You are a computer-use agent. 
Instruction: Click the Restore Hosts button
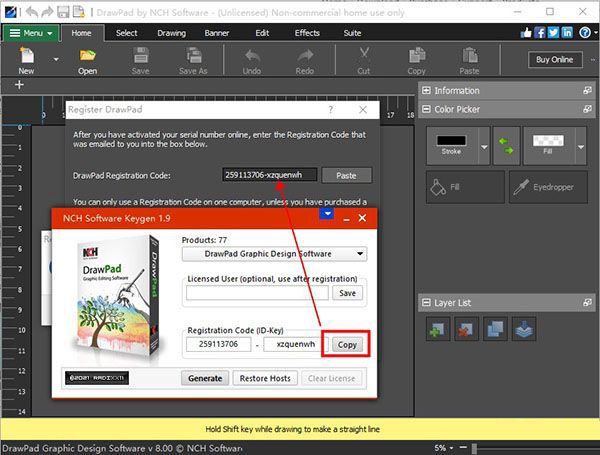[x=265, y=378]
